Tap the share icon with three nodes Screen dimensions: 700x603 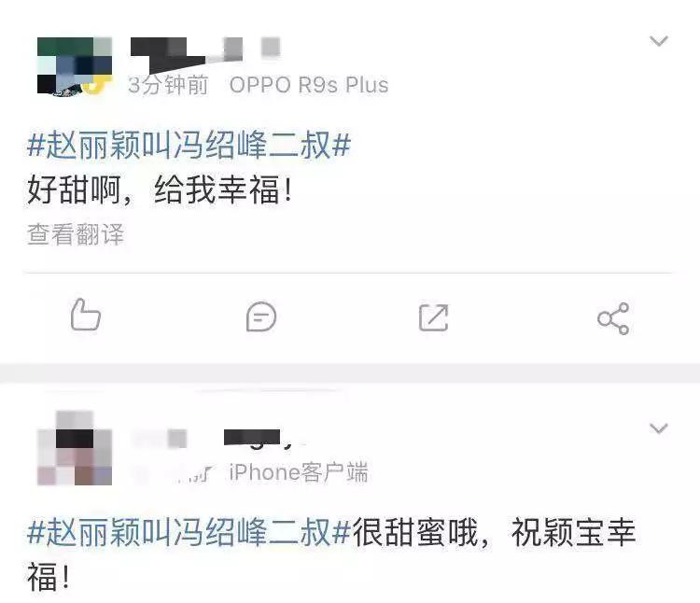(613, 318)
